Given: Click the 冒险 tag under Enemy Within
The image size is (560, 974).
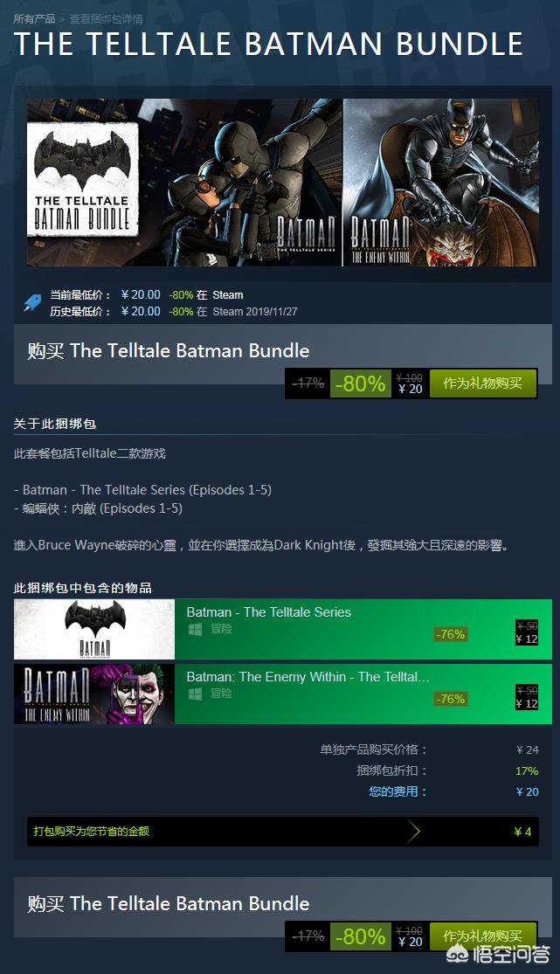Looking at the screenshot, I should pyautogui.click(x=221, y=694).
